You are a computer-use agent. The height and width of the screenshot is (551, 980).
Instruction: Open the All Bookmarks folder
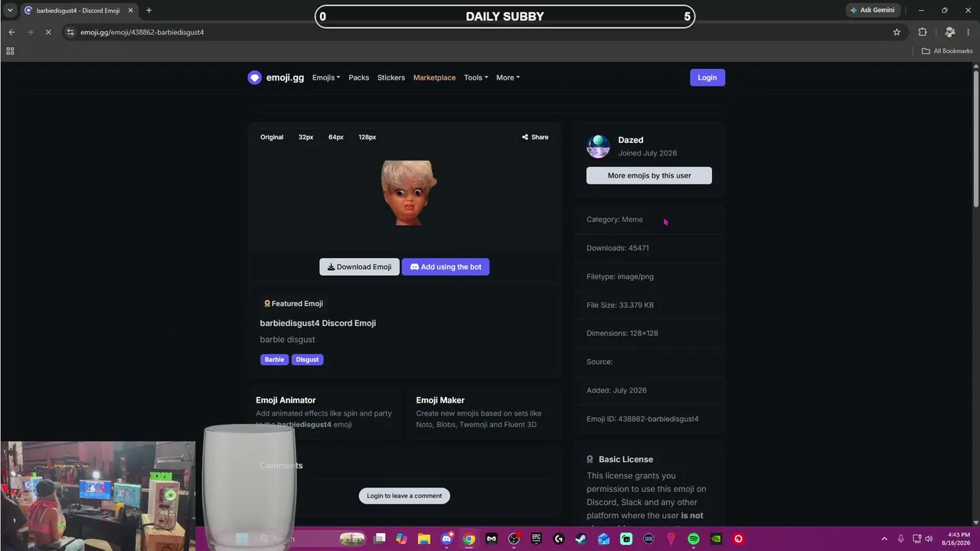click(x=947, y=51)
